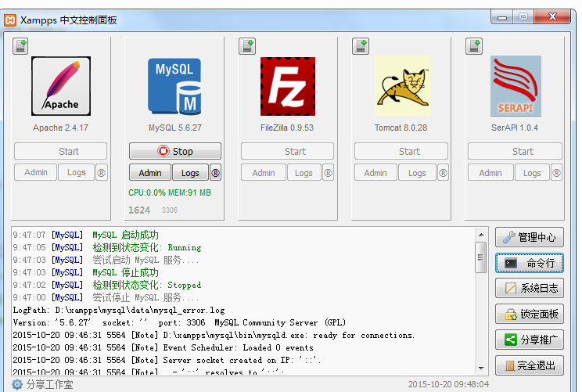582x392 pixels.
Task: Click 'Apache 2.4.17' version label
Action: (60, 128)
